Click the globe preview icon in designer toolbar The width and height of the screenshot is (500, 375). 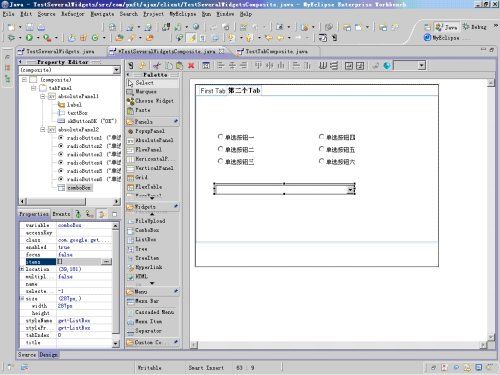(387, 65)
